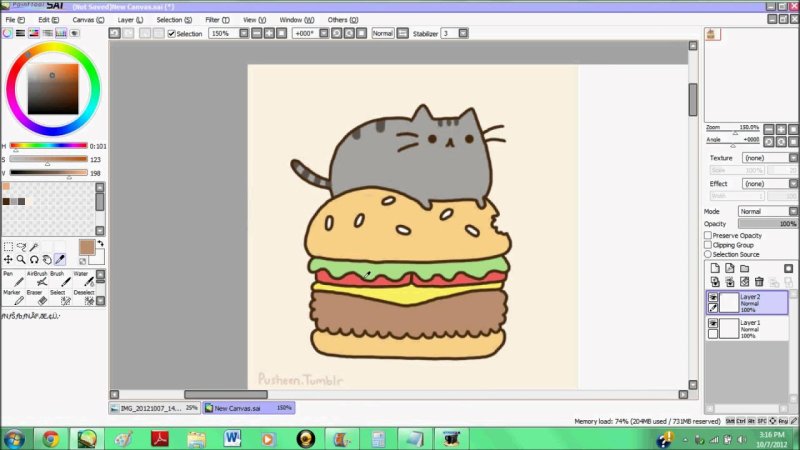Screen dimensions: 800x450
Task: Select the AirBrush tool
Action: pos(37,280)
